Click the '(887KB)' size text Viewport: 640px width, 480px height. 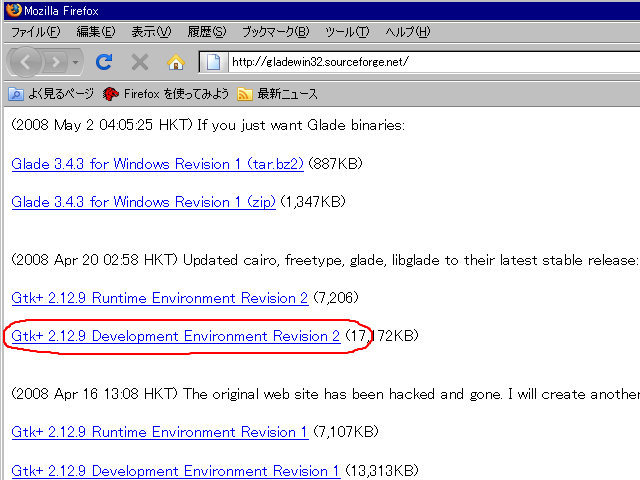tap(336, 164)
